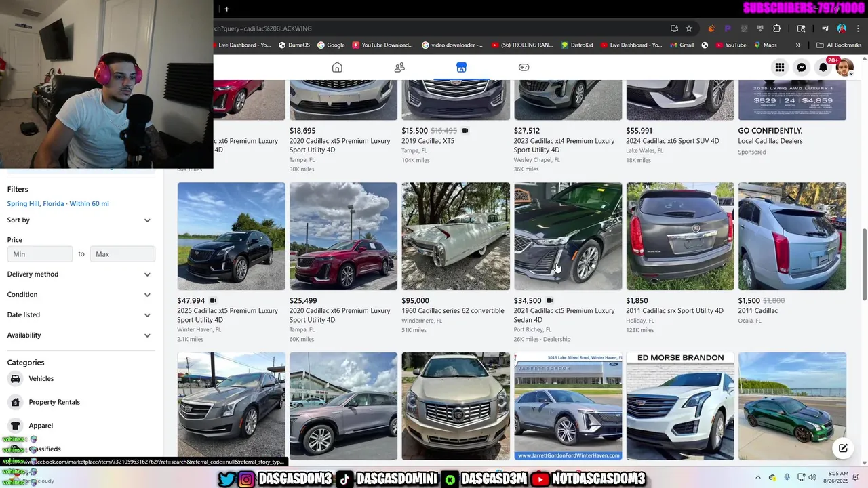Open the notifications bell
The image size is (868, 488).
(823, 67)
